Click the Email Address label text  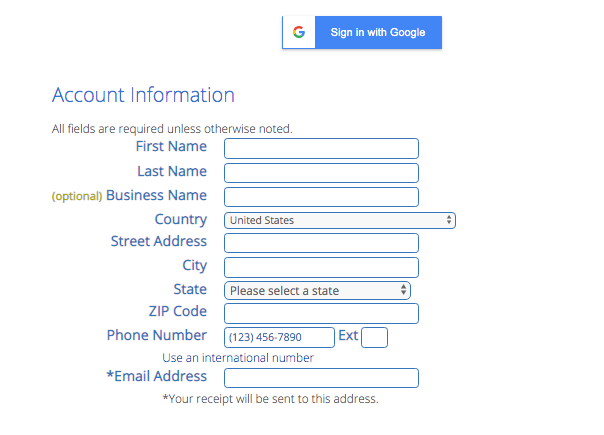[157, 376]
